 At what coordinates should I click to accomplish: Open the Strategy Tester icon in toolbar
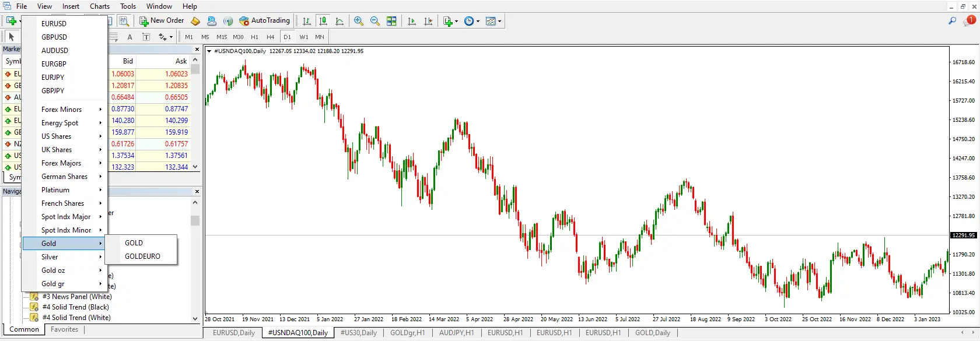(x=124, y=21)
